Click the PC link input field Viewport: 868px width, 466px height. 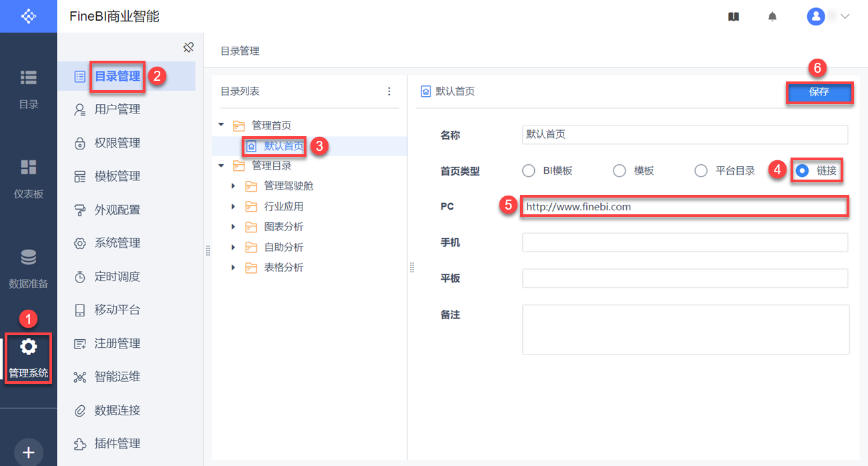pyautogui.click(x=684, y=207)
